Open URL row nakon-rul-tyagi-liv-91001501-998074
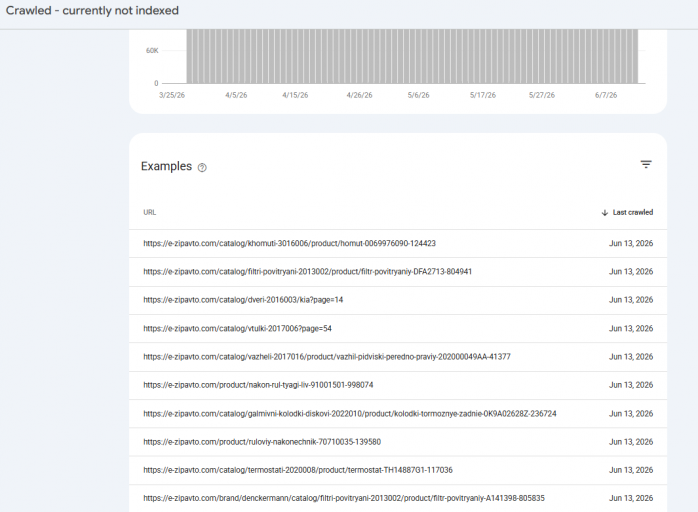Image resolution: width=698 pixels, height=512 pixels. click(398, 385)
